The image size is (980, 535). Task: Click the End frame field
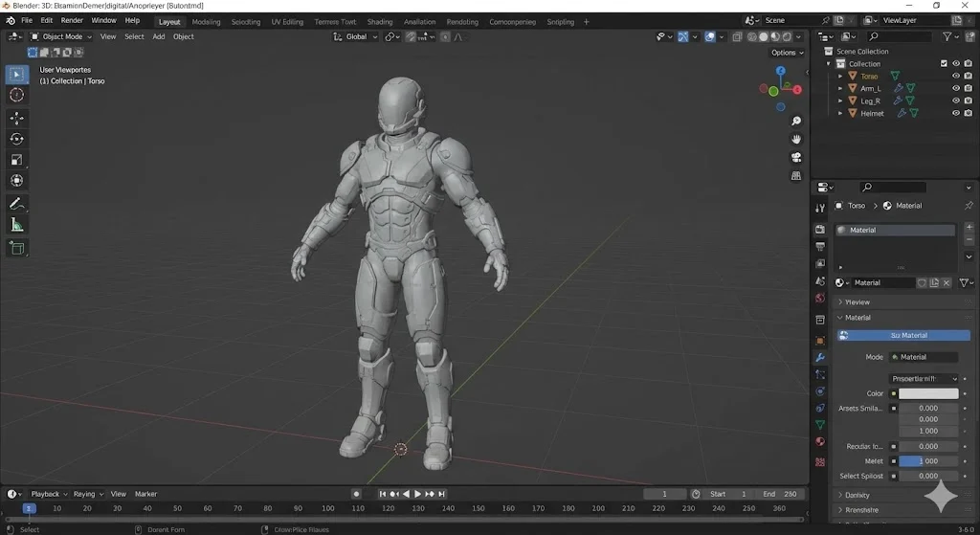(x=780, y=494)
